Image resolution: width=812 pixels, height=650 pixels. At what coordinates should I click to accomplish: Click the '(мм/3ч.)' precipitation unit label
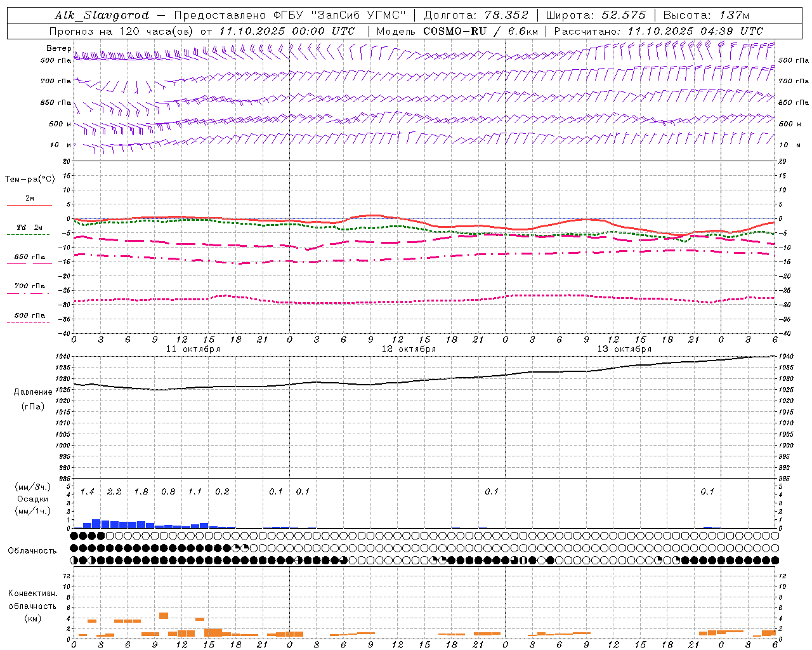coord(33,487)
